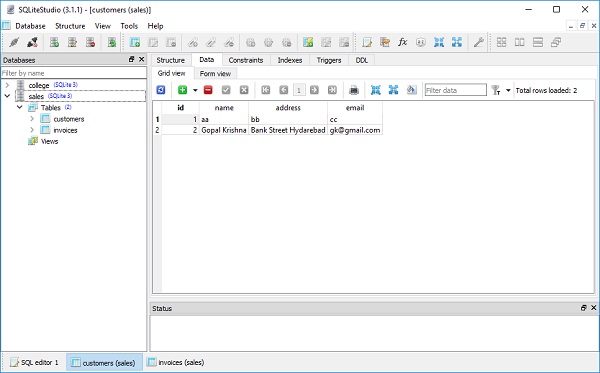Open SQL editor toolbar icon
600x373 pixels.
point(367,42)
